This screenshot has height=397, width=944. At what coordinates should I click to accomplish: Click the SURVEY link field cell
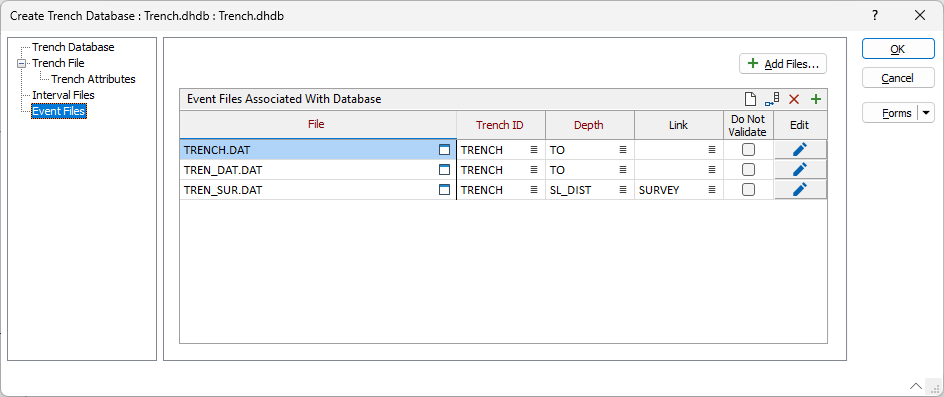point(671,190)
